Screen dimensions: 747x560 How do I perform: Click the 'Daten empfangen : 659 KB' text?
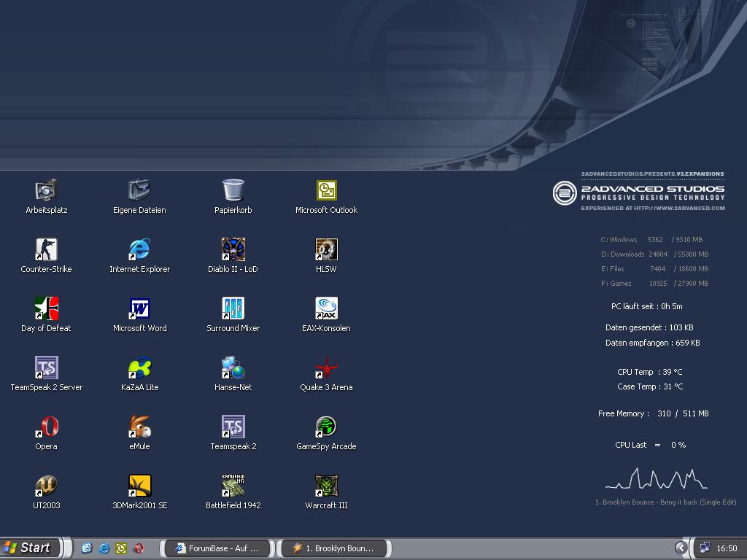coord(653,343)
